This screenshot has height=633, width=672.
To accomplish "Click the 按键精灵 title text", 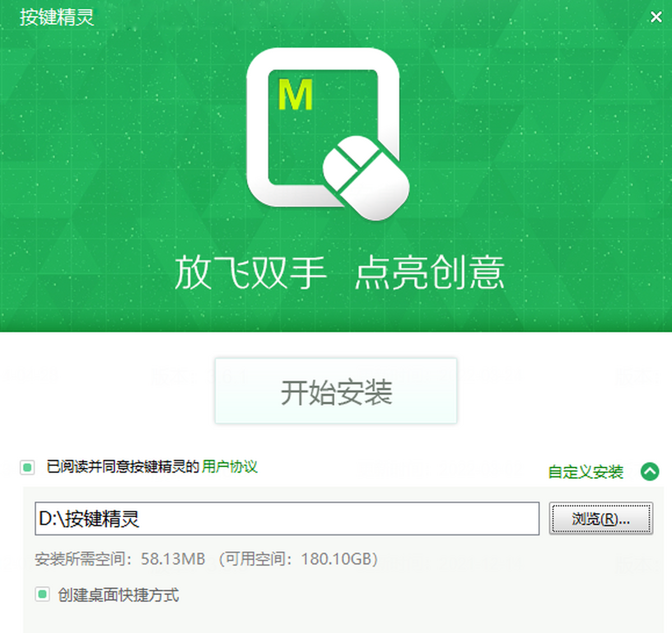I will pyautogui.click(x=57, y=17).
